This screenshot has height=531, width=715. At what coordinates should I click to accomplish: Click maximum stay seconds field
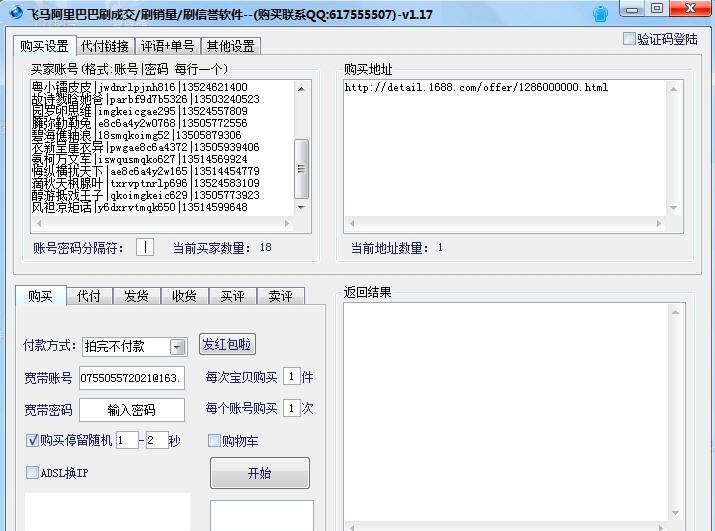point(157,440)
